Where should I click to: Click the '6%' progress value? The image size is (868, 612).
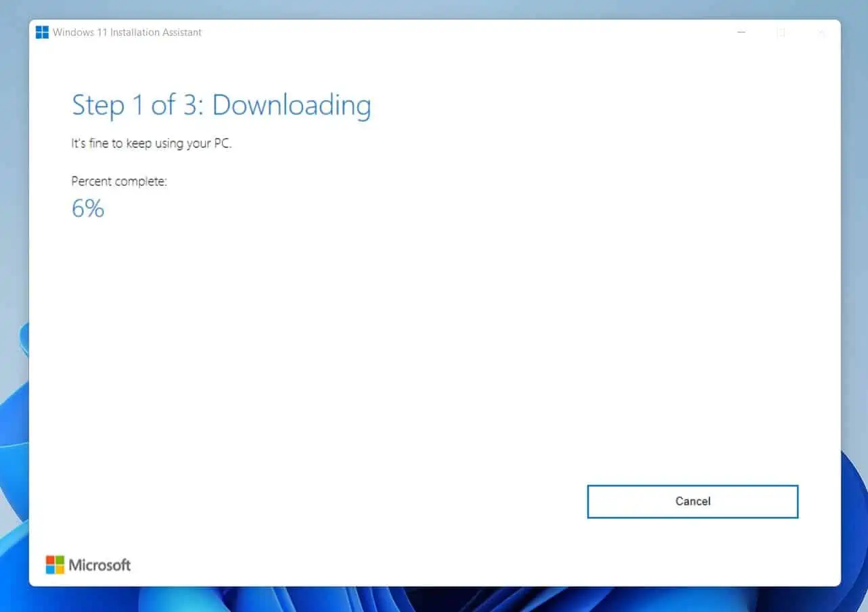[x=88, y=208]
